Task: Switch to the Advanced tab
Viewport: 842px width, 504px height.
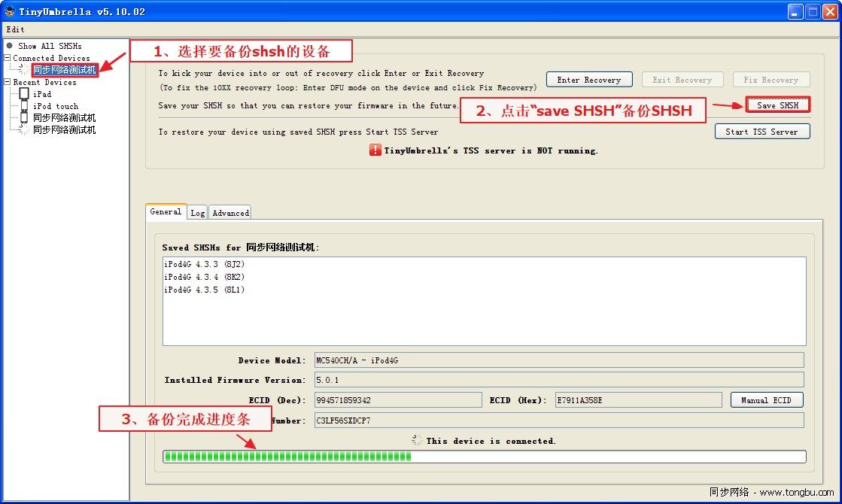Action: coord(230,213)
